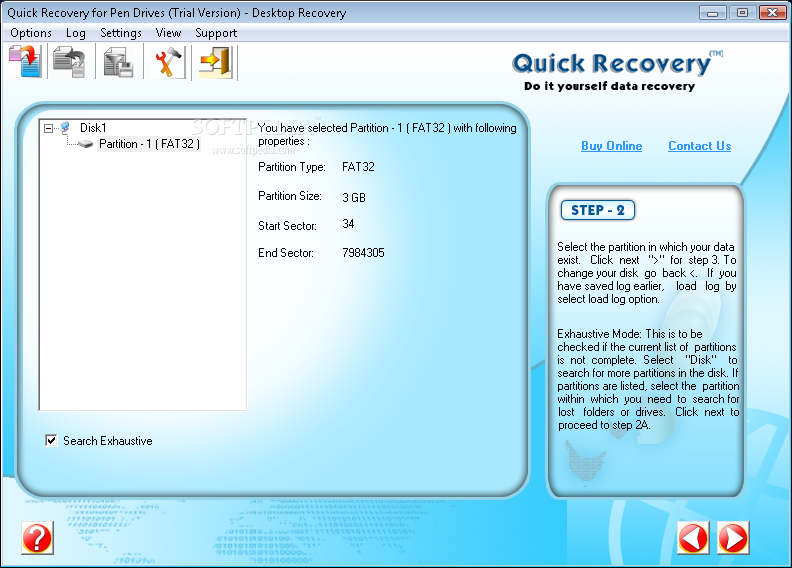Click the Partition Size value 3 GB

tap(354, 197)
